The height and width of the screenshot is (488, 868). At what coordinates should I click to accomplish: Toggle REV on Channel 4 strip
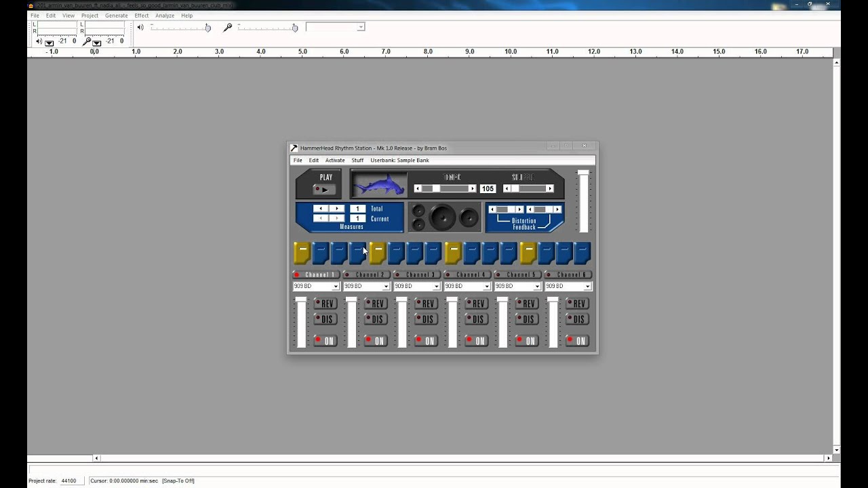(x=477, y=304)
